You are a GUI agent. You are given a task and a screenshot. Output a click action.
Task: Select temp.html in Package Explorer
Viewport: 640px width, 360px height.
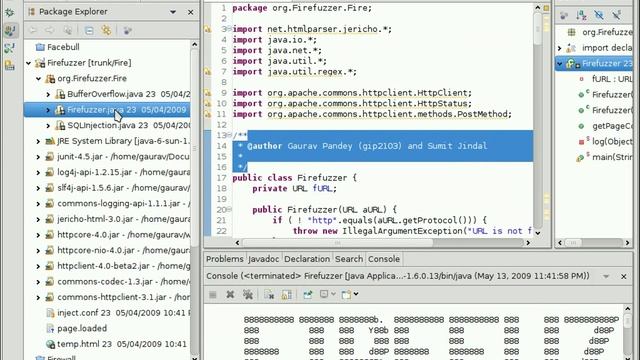116,344
